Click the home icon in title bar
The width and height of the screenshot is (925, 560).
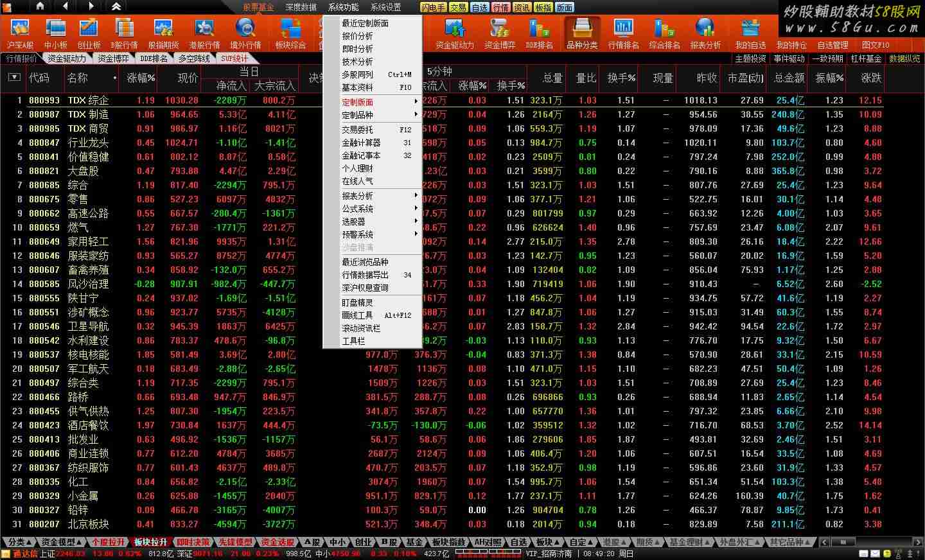click(x=40, y=6)
